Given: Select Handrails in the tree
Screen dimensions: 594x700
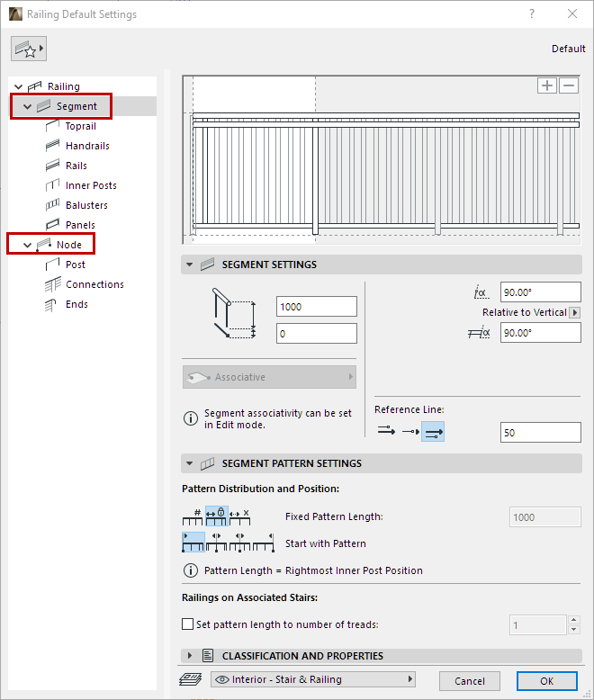Looking at the screenshot, I should pos(87,146).
